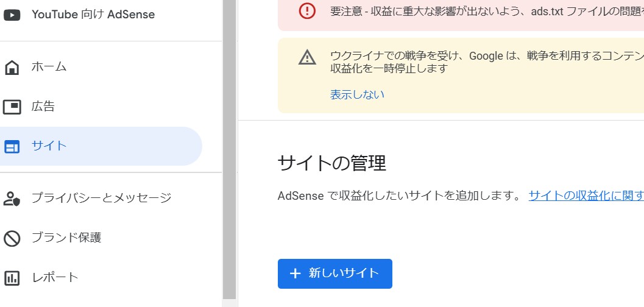
Task: Click the yellow warning triangle icon
Action: [307, 58]
